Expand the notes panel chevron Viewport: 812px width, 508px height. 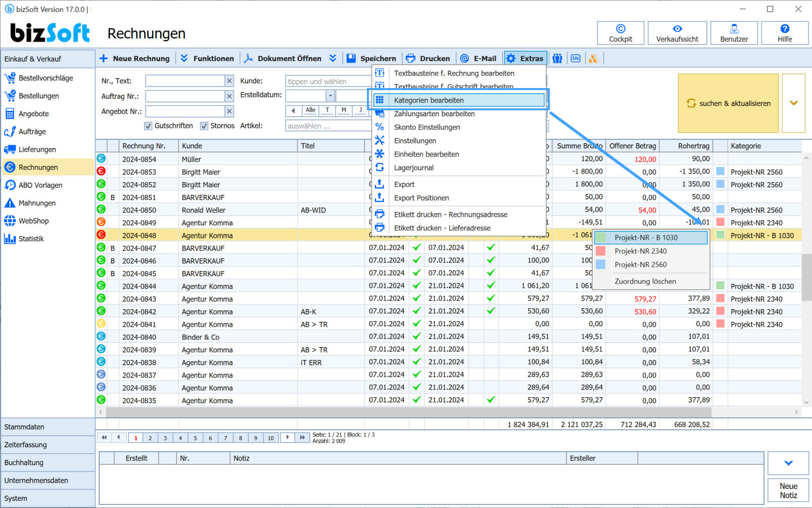click(788, 463)
